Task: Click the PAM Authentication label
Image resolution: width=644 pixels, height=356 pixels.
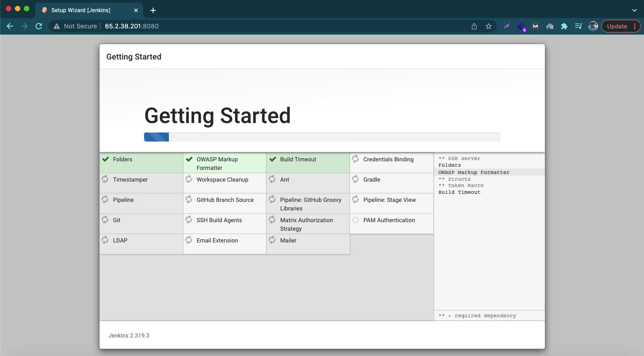Action: (389, 220)
